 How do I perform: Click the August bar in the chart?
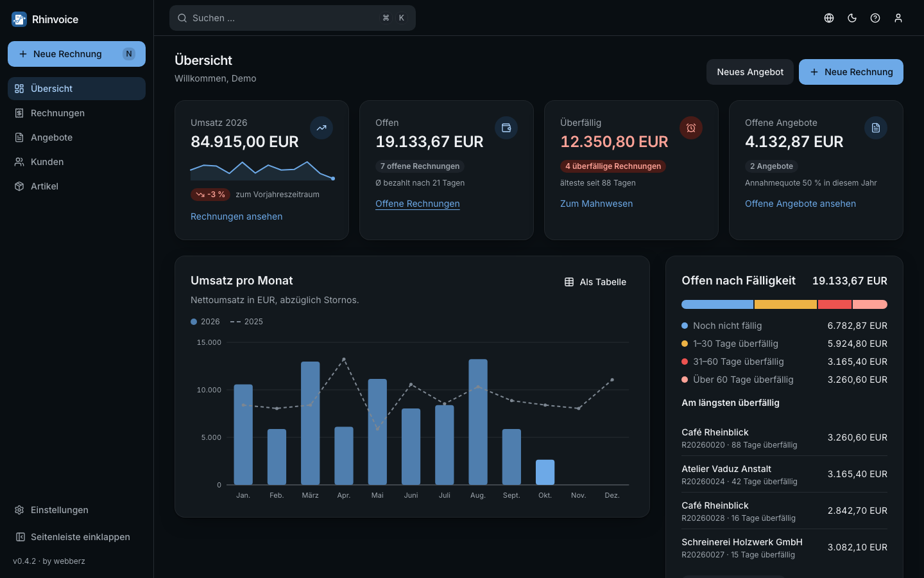coord(478,422)
